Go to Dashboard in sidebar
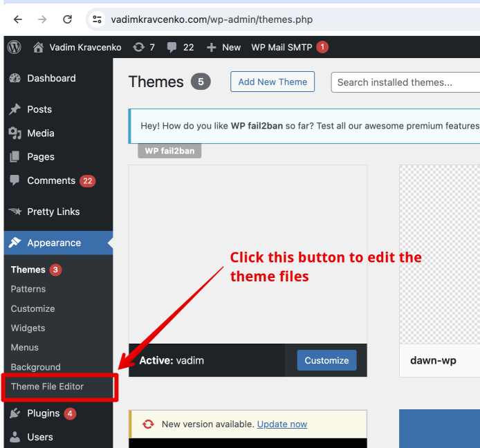Screen dimensions: 480x448 click(51, 78)
